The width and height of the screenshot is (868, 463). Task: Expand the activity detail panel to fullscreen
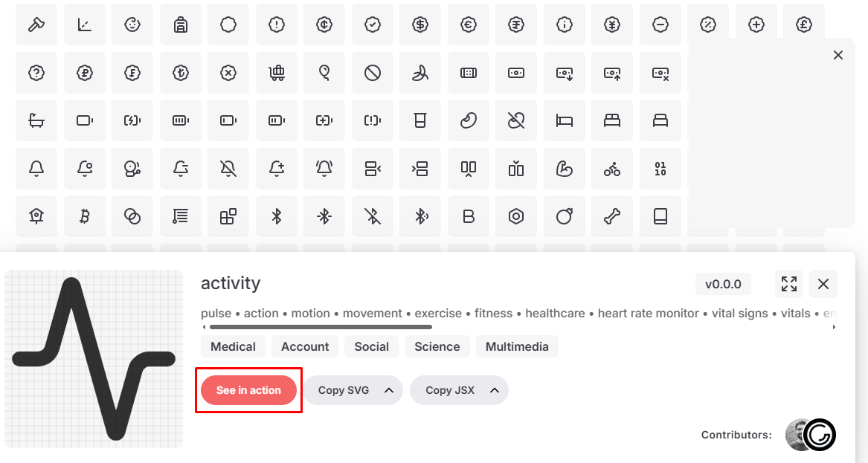tap(789, 284)
